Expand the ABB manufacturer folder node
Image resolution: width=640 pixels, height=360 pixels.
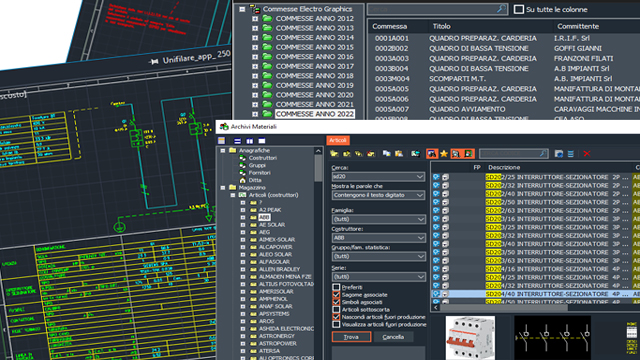(243, 218)
